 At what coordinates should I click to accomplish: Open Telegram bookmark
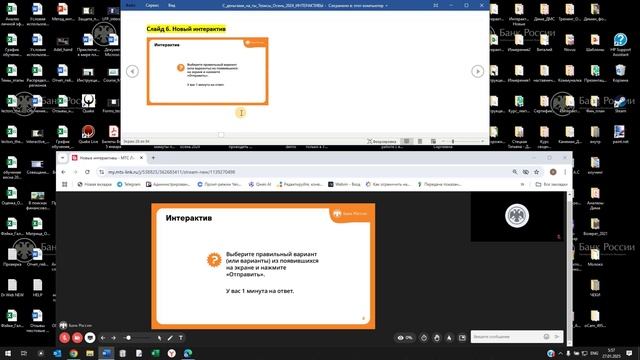tap(129, 184)
